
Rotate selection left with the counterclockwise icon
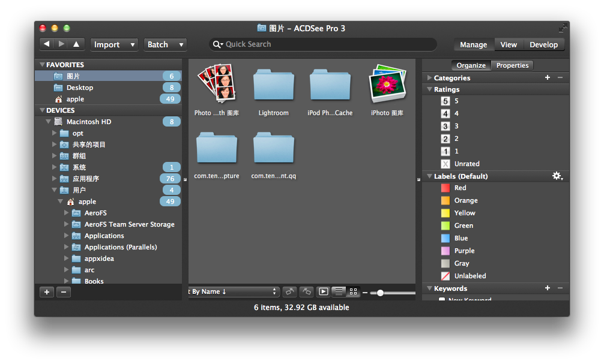pos(289,291)
